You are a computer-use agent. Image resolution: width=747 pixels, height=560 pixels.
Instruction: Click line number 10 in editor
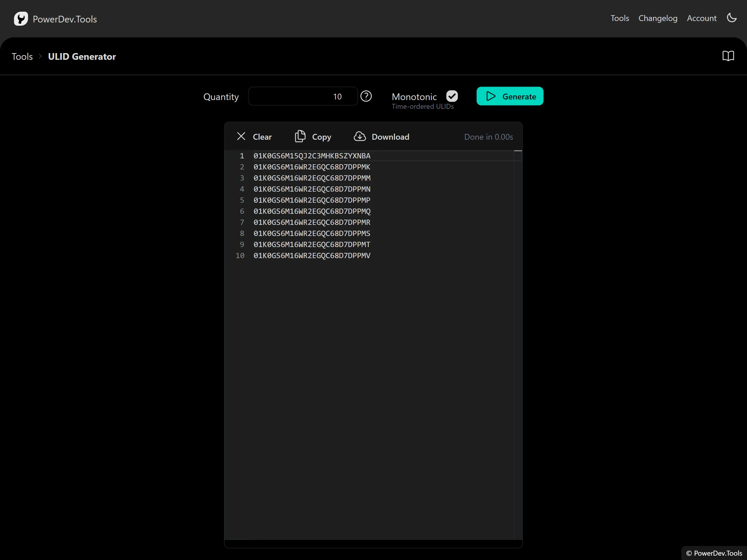240,256
